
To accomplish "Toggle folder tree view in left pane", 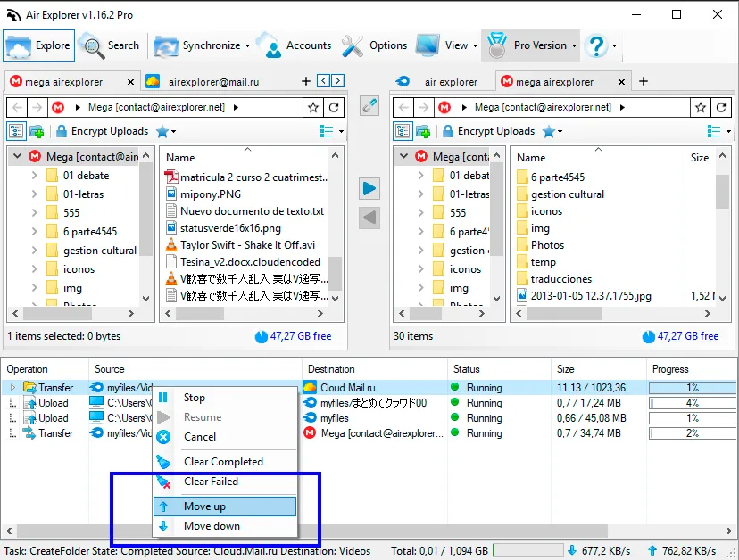I will tap(16, 131).
